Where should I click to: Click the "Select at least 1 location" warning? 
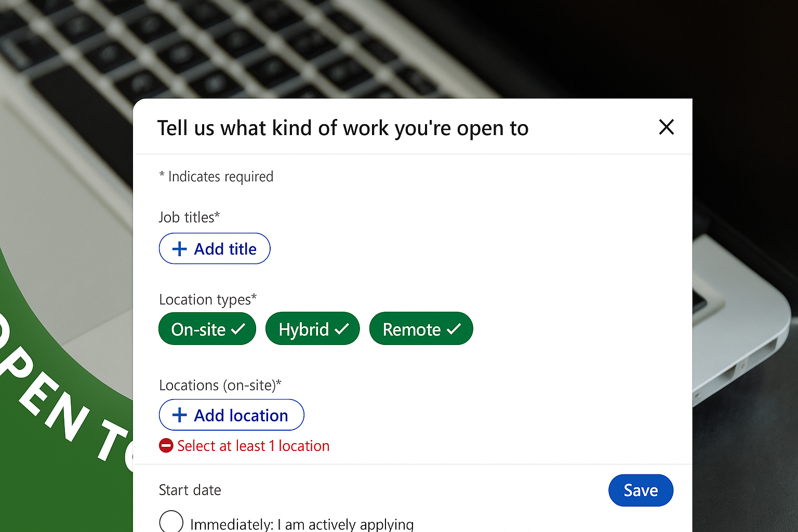coord(253,445)
